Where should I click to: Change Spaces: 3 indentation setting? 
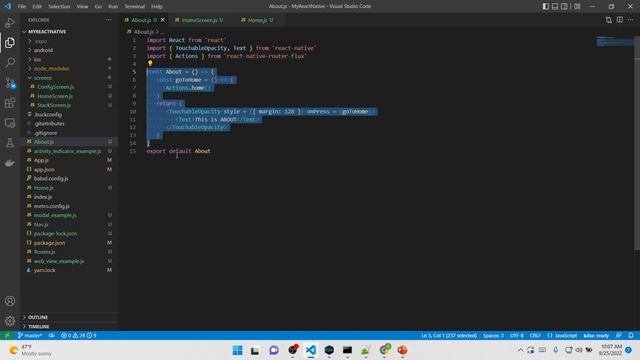pyautogui.click(x=493, y=336)
